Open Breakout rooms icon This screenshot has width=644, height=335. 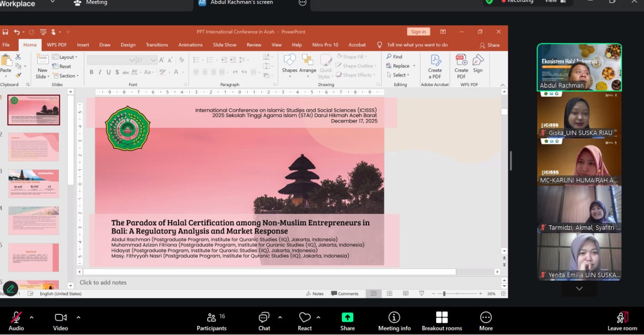(x=442, y=317)
